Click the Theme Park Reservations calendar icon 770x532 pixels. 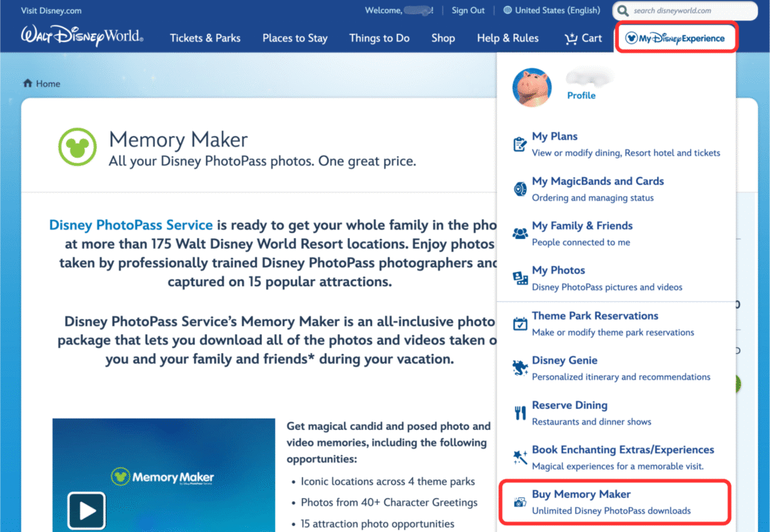(520, 323)
